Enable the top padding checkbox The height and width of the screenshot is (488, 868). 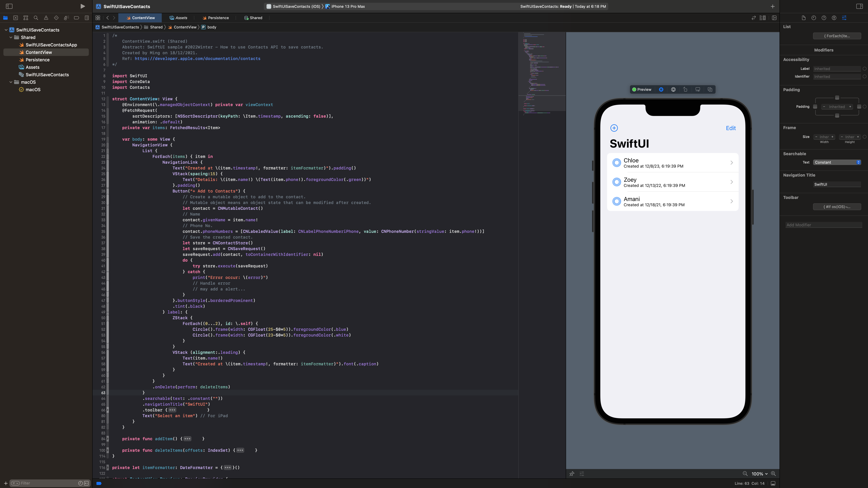[837, 98]
